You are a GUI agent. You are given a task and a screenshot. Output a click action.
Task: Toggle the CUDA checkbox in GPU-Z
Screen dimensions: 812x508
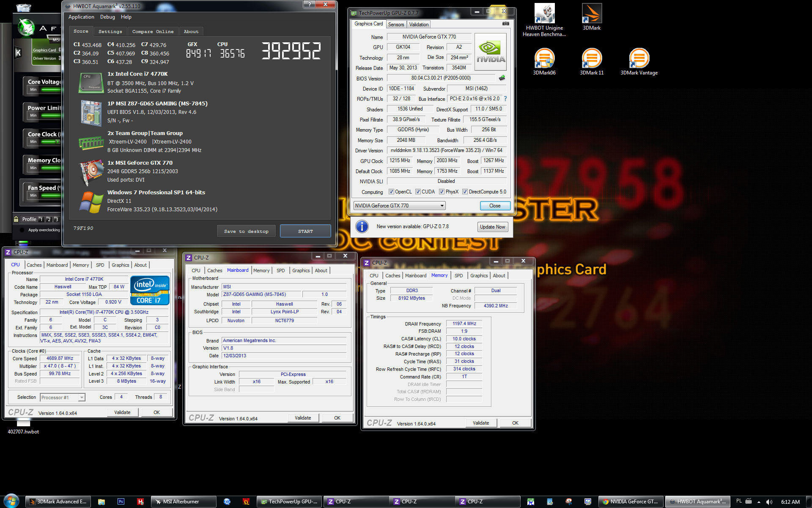418,192
